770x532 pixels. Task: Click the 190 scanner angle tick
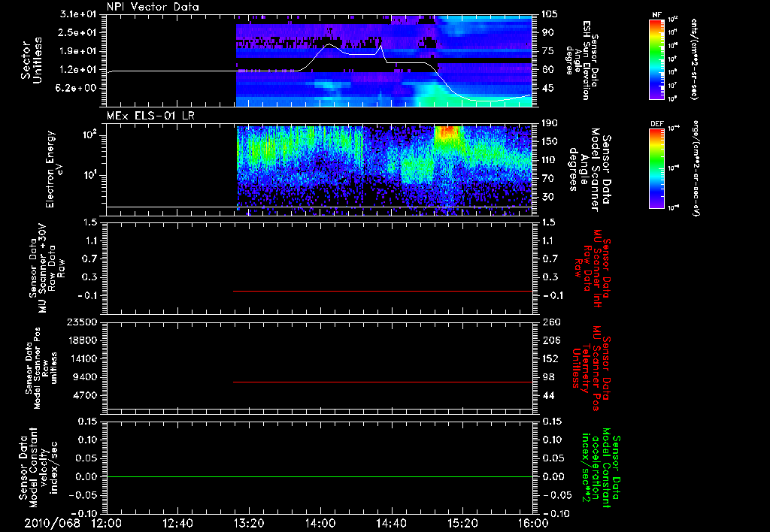[x=550, y=123]
